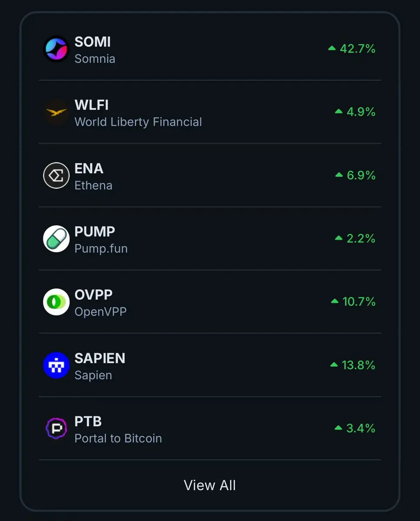This screenshot has height=521, width=420.
Task: Select the Portal to Bitcoin name text
Action: (x=118, y=439)
